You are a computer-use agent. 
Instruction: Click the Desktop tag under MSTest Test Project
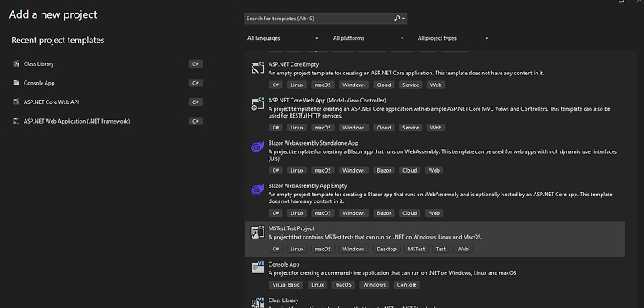tap(386, 249)
